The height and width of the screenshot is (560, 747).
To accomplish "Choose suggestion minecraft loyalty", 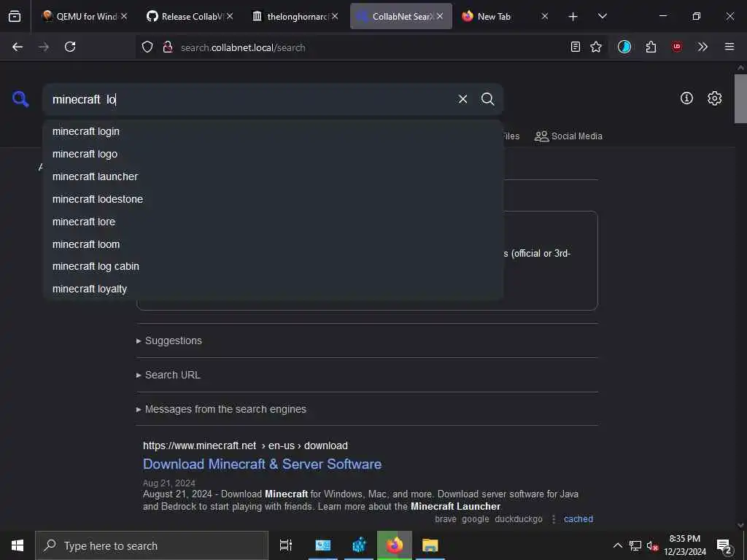I will (x=273, y=289).
